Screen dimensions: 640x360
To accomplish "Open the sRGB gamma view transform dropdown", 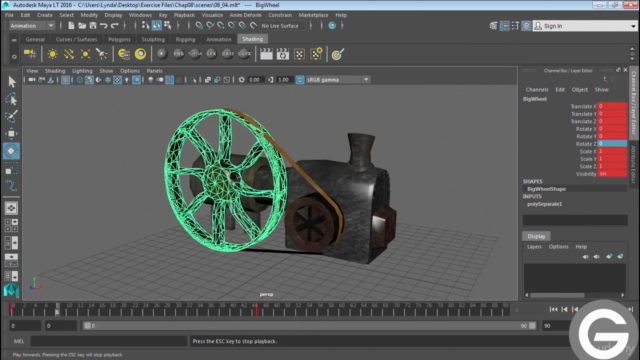I will (x=338, y=80).
